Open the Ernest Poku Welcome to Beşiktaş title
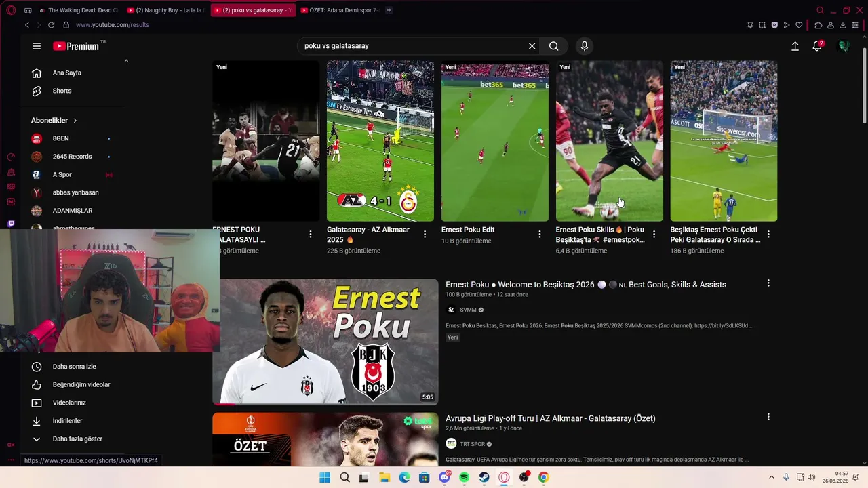 point(586,285)
